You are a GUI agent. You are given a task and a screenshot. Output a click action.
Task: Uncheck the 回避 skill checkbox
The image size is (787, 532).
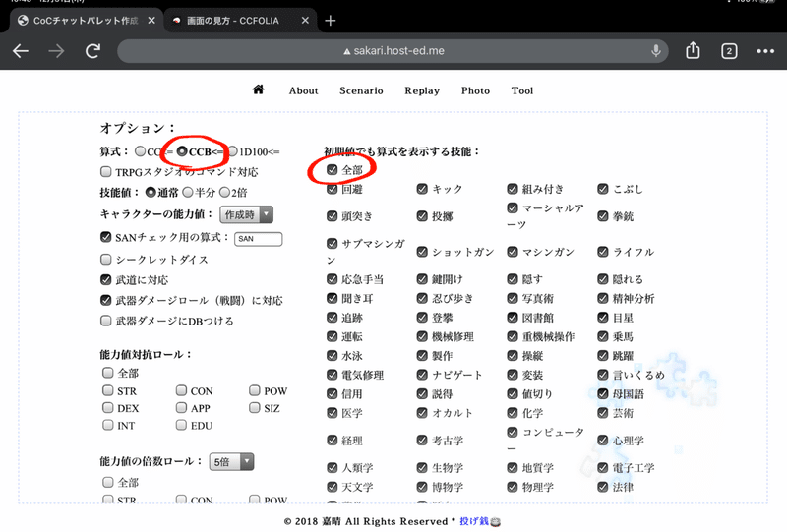point(332,189)
